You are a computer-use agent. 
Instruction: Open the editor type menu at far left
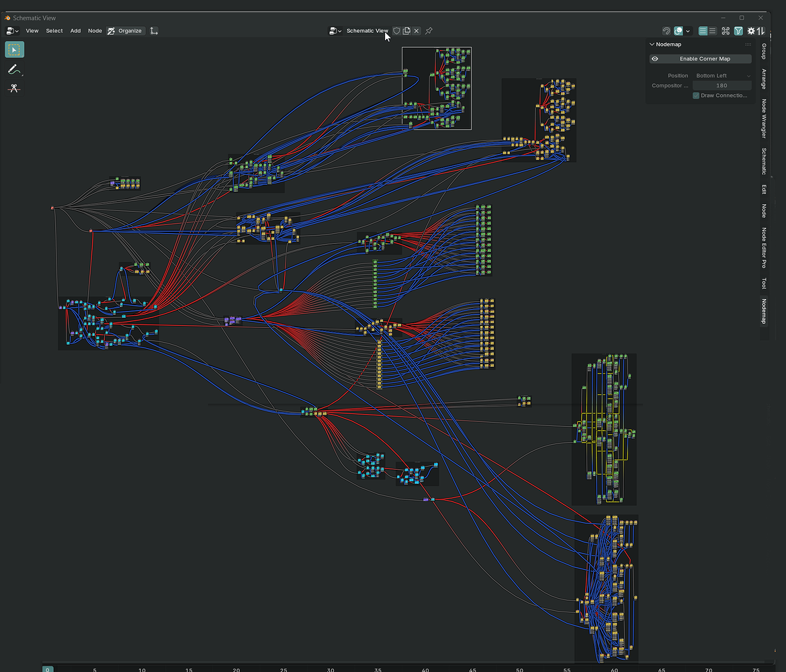tap(13, 31)
